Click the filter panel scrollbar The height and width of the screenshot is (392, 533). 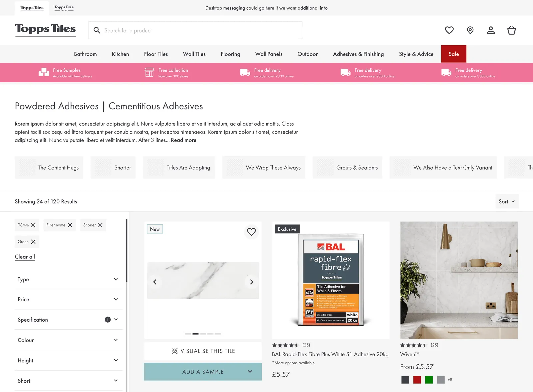tap(127, 250)
